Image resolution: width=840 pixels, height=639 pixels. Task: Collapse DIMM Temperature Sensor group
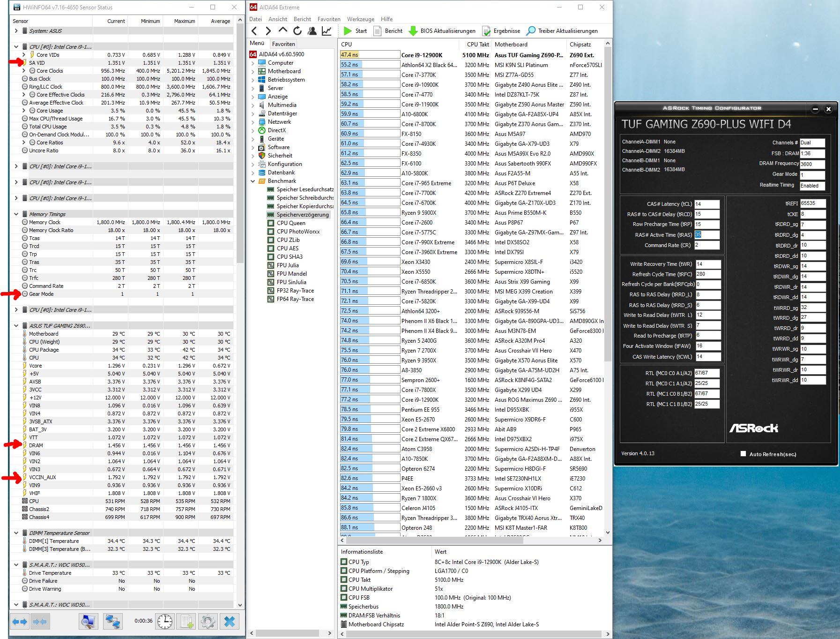[x=16, y=533]
